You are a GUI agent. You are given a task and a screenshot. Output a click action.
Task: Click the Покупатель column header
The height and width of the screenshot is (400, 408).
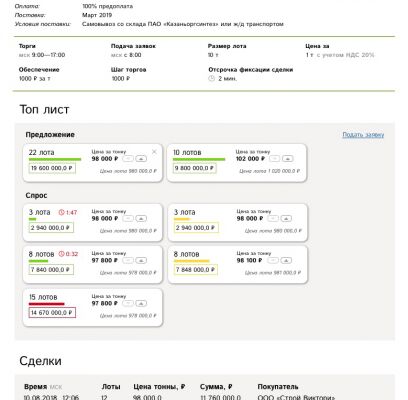click(x=278, y=387)
